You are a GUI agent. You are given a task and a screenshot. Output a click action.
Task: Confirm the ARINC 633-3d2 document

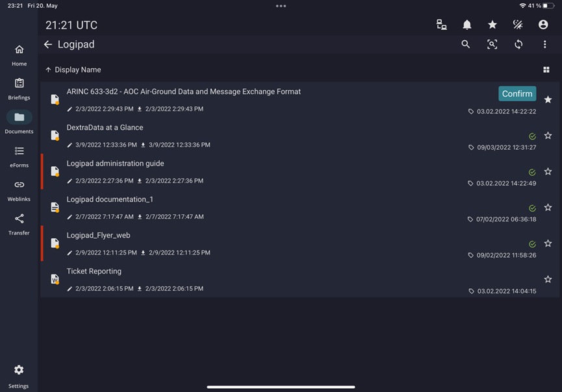click(x=517, y=94)
